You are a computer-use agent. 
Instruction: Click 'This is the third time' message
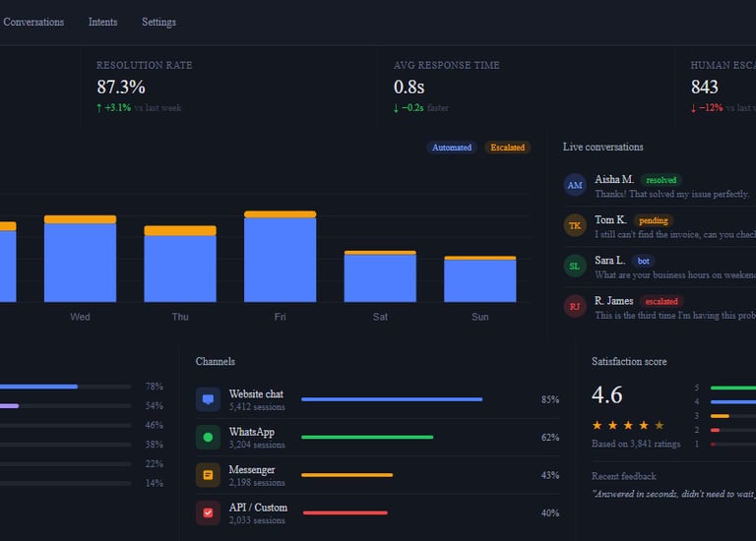(x=675, y=316)
